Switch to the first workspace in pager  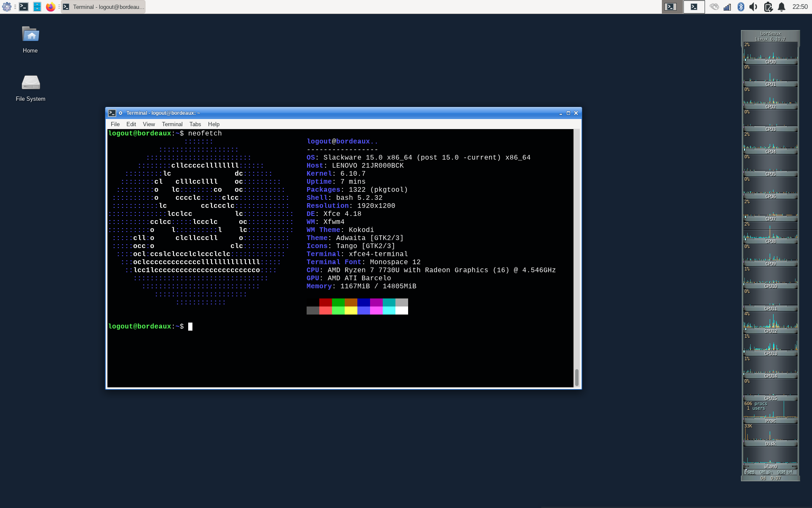click(672, 7)
